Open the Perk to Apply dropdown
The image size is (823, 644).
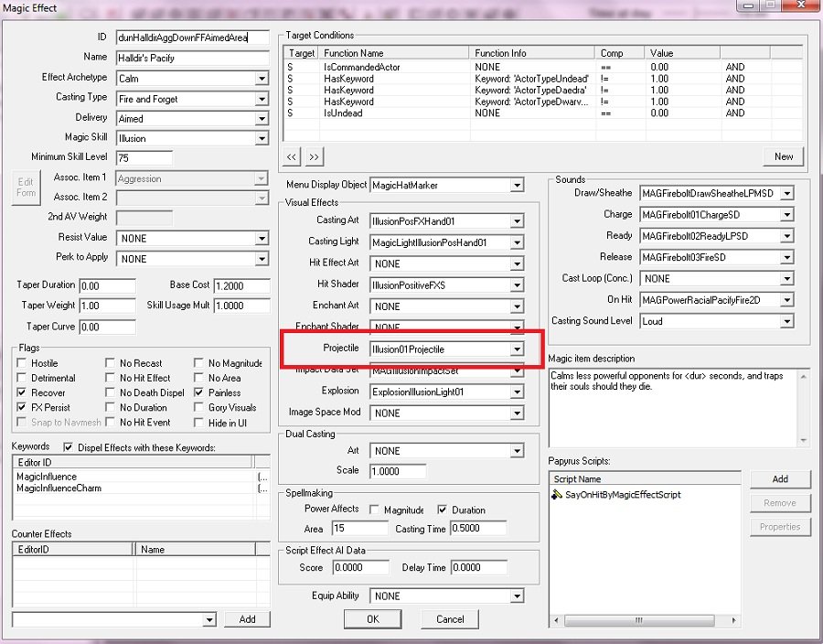(262, 259)
